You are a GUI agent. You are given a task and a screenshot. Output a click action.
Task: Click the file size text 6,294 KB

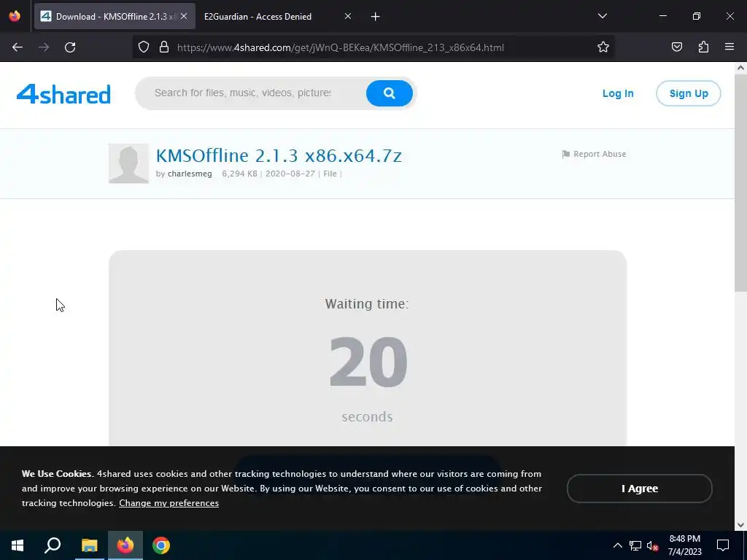239,174
